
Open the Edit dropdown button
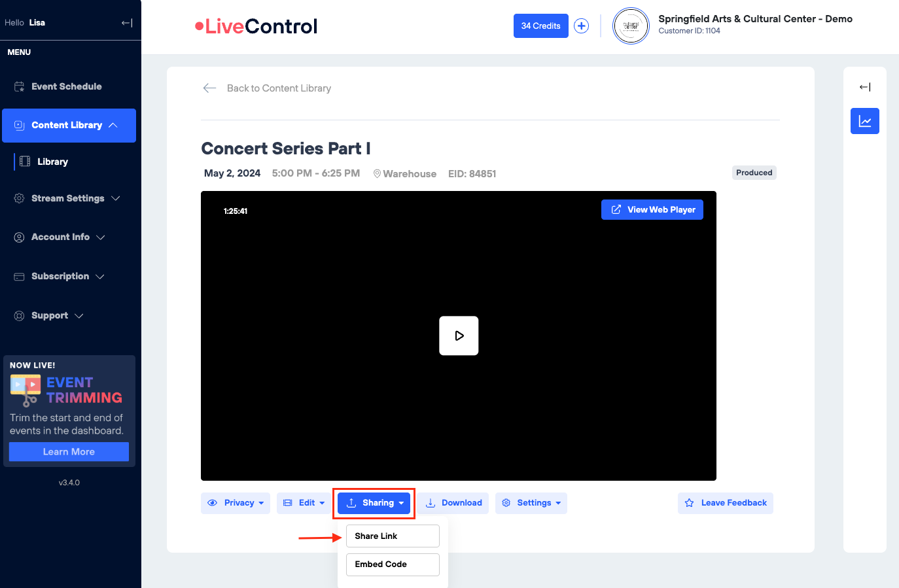coord(304,503)
